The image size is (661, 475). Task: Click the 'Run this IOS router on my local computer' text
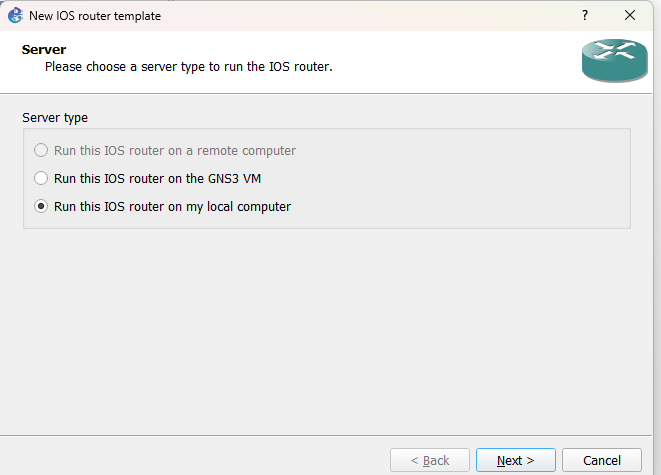(x=172, y=207)
